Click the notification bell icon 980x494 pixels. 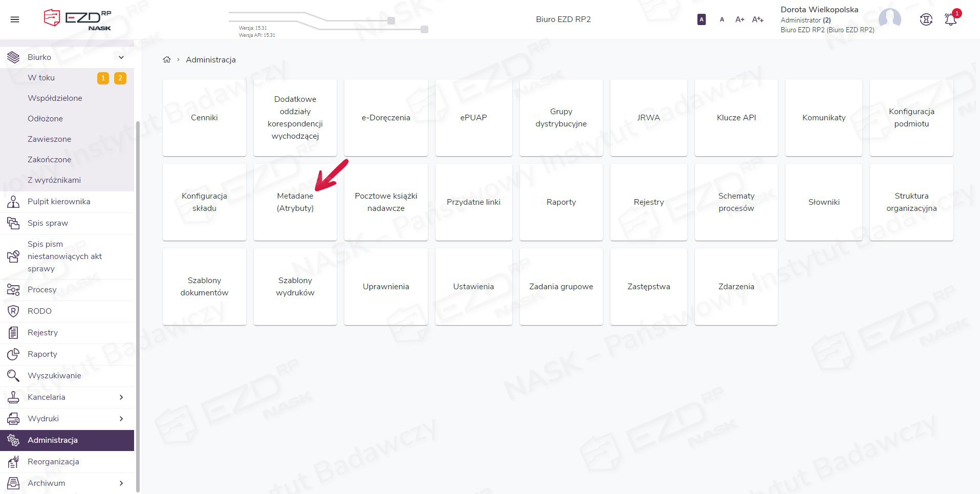tap(950, 19)
